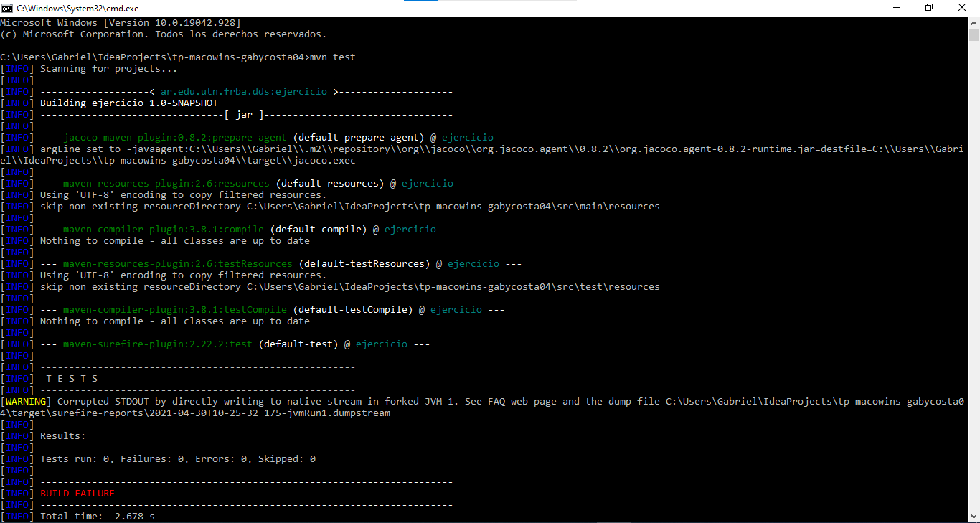Click 'Microsoft Windows [Versión 10.0.19042.928]' line
Screen dimensions: 980x523
121,23
